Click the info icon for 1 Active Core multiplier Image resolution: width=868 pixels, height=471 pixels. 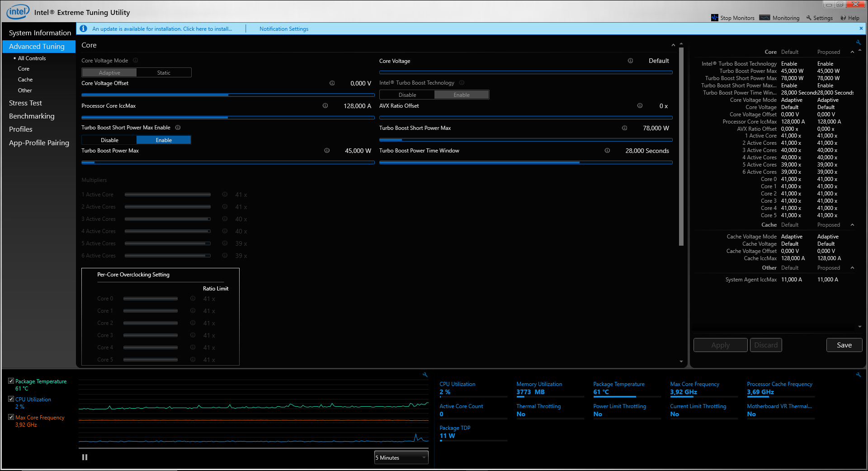point(225,194)
